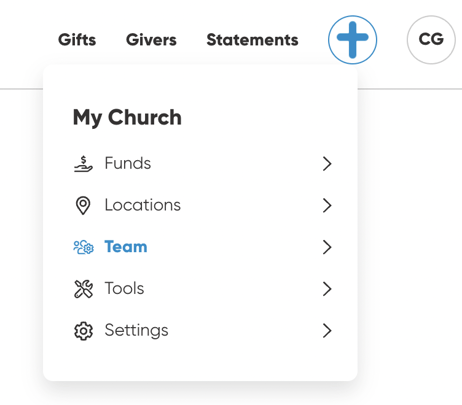Image resolution: width=462 pixels, height=405 pixels.
Task: Expand the Locations chevron arrow
Action: tap(327, 205)
